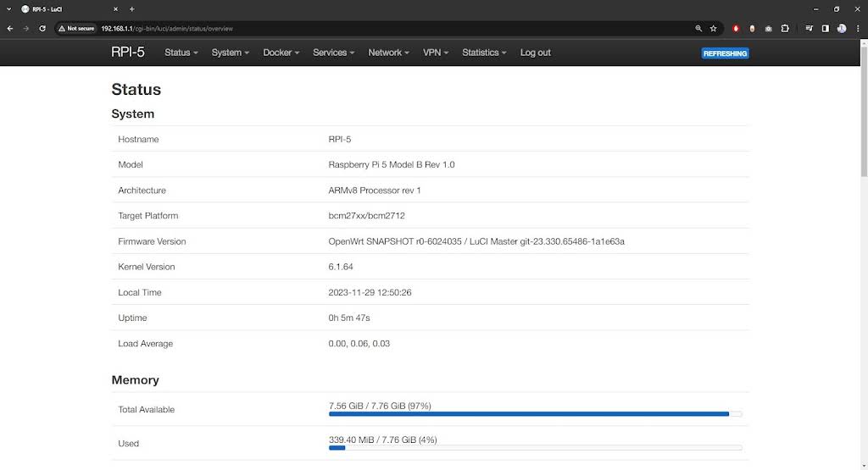Open a new tab with the plus button
868x470 pixels.
pos(131,8)
